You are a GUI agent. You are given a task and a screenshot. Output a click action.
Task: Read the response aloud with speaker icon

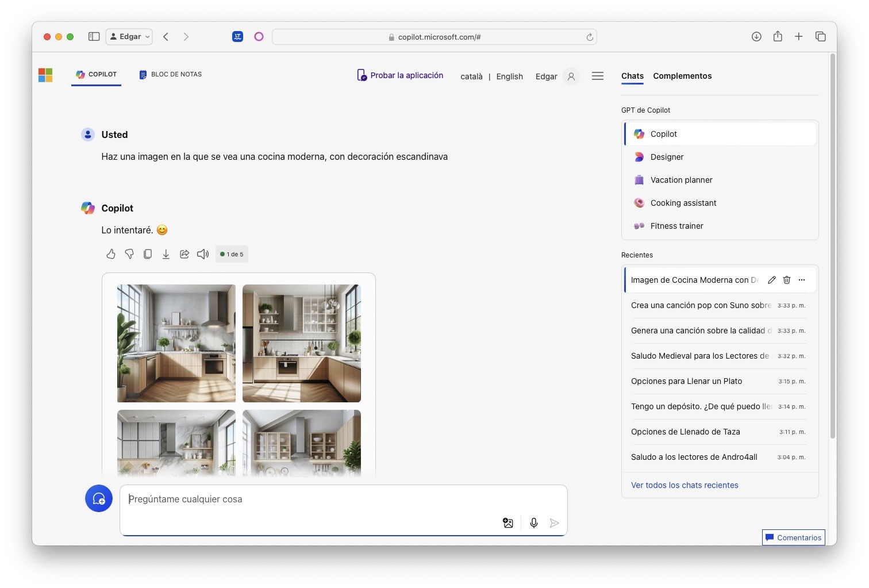coord(203,254)
